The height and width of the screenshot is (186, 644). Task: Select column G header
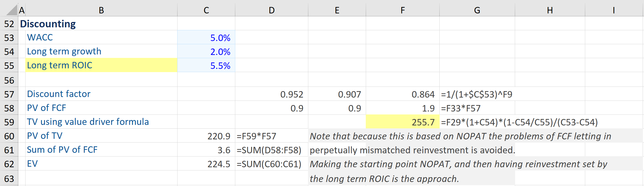[x=477, y=10]
